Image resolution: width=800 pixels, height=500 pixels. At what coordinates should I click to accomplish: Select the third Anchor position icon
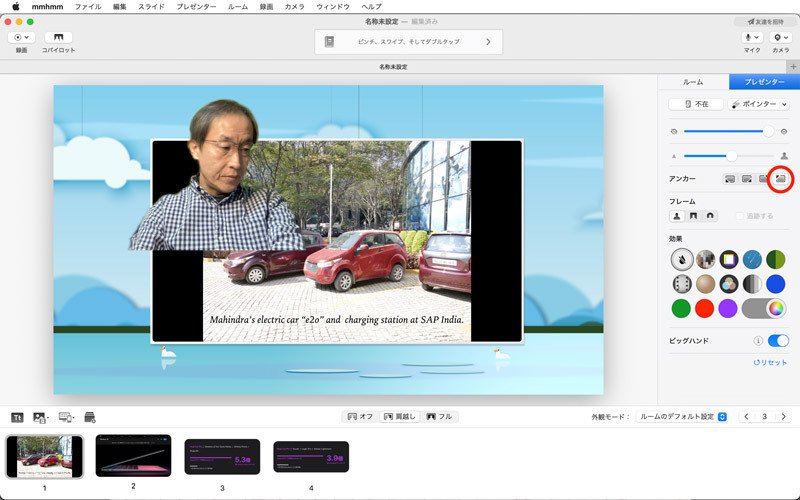pos(763,179)
